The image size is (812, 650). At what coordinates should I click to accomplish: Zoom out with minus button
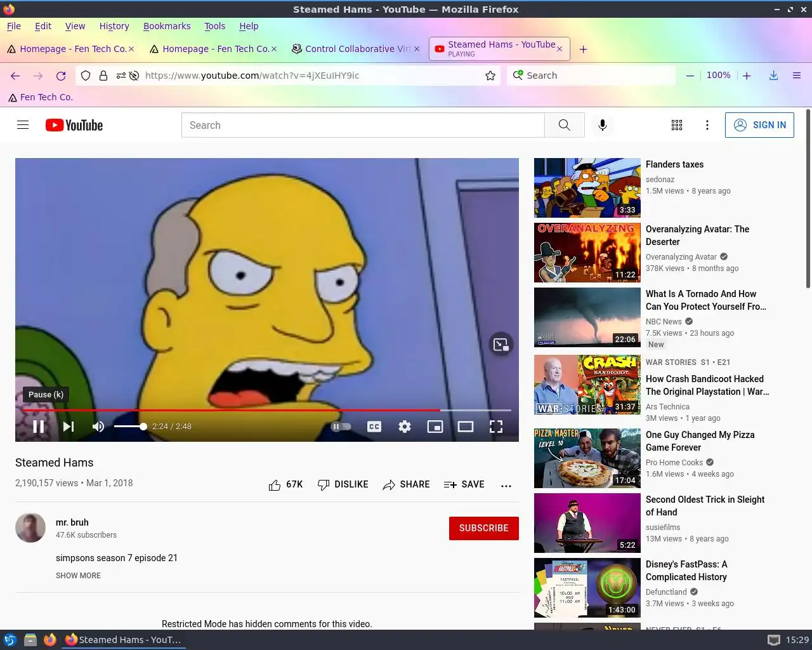[690, 76]
